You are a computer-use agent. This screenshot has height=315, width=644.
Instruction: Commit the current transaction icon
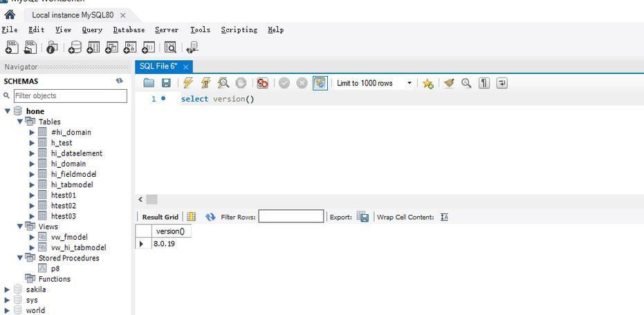[284, 83]
